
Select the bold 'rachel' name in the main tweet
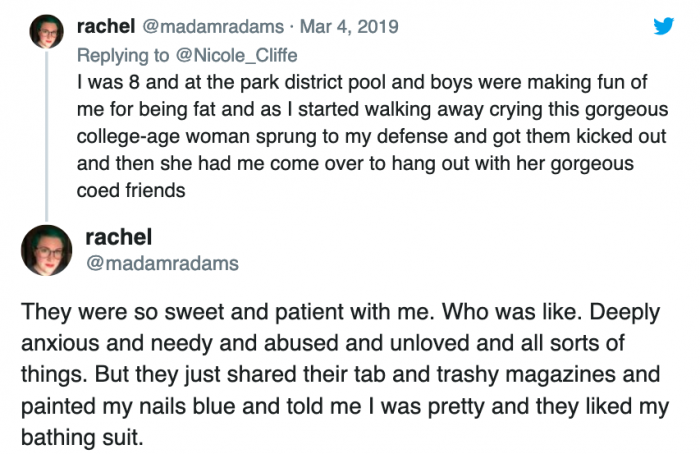pyautogui.click(x=118, y=238)
